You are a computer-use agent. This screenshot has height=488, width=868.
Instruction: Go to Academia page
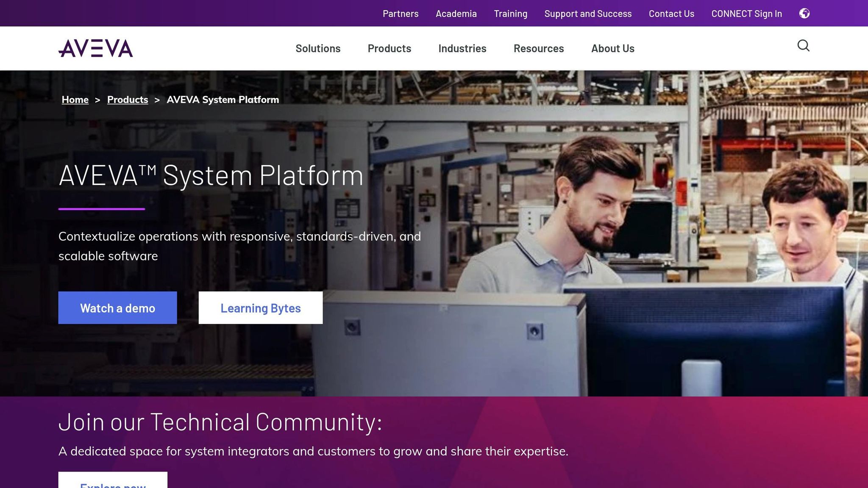456,14
